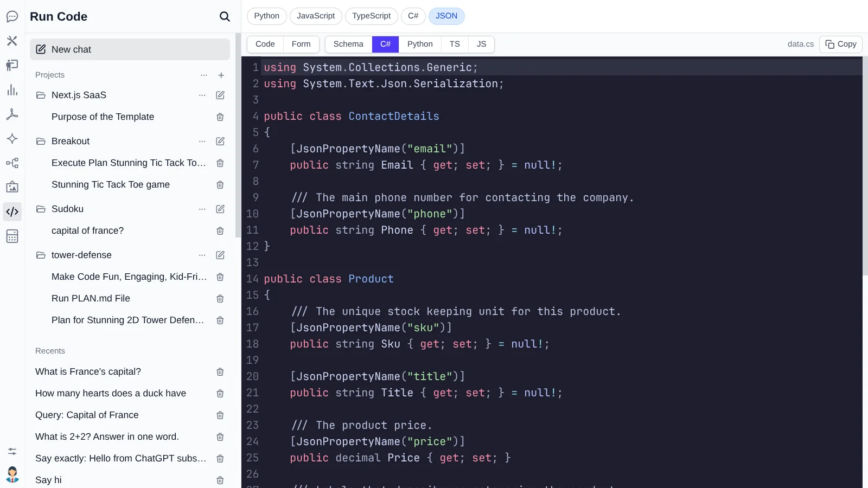Start a new chat in the Breakout project

[220, 142]
